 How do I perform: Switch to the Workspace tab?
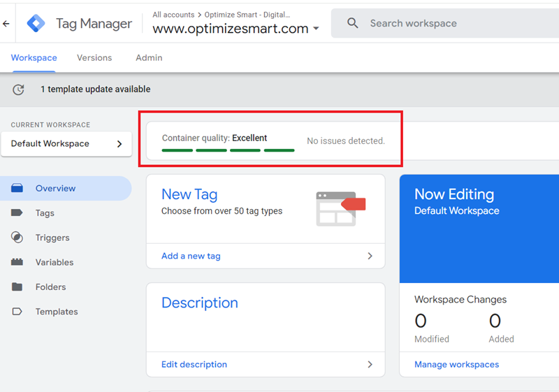[34, 58]
